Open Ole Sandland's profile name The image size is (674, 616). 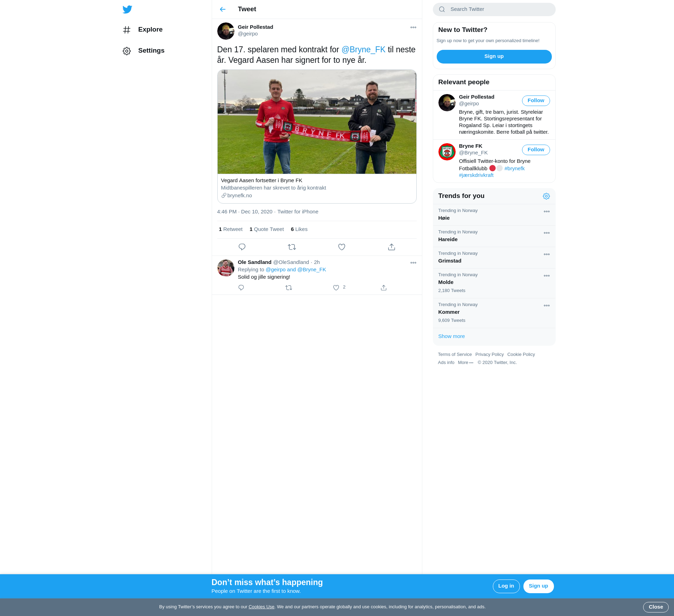pyautogui.click(x=255, y=262)
